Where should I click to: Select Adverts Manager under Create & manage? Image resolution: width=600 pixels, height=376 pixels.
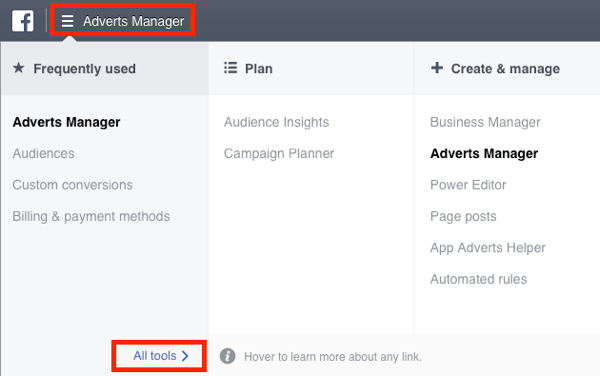(x=484, y=153)
